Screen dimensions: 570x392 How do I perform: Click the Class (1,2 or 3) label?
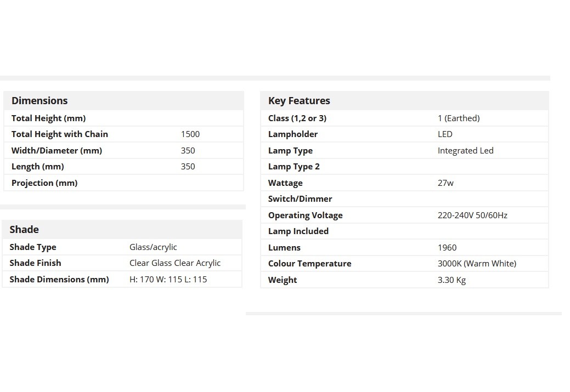(297, 118)
